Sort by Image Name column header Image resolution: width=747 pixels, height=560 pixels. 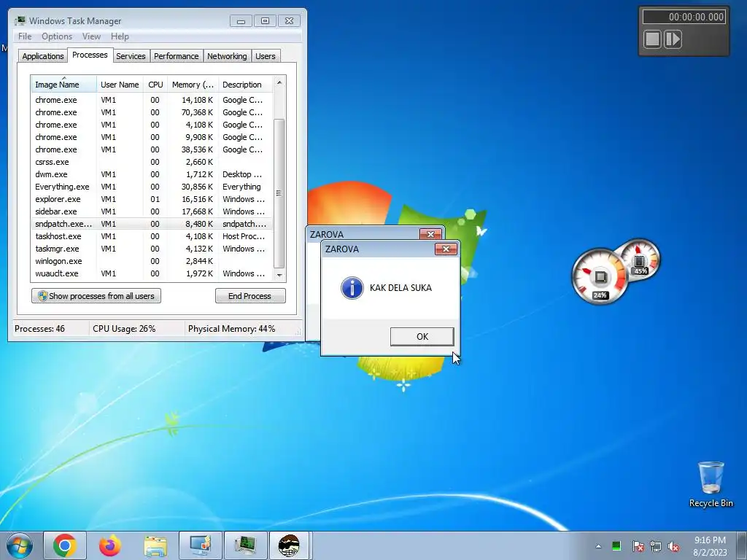pos(64,85)
